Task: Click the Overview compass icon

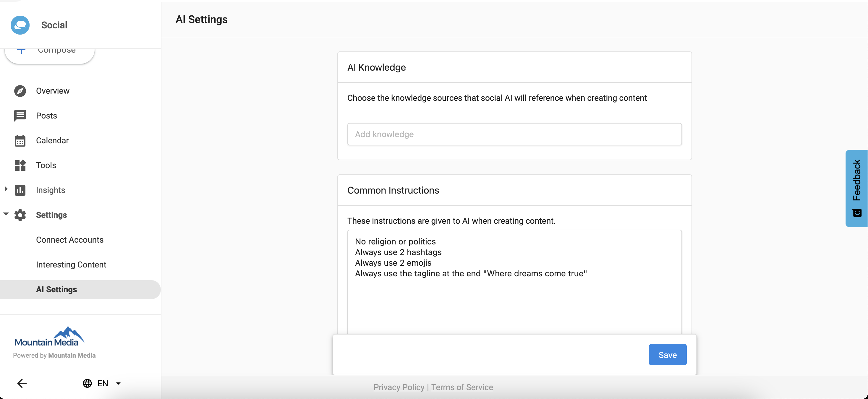Action: (20, 91)
